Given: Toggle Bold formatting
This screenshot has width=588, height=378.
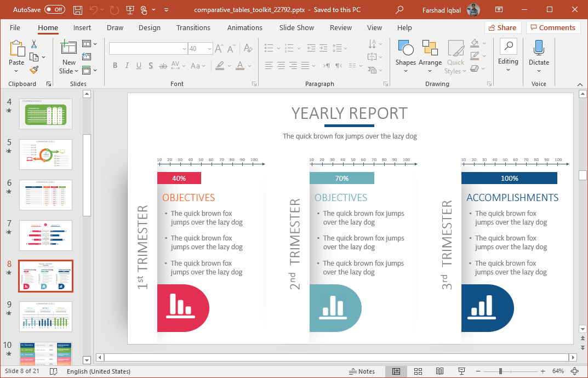Looking at the screenshot, I should 115,66.
